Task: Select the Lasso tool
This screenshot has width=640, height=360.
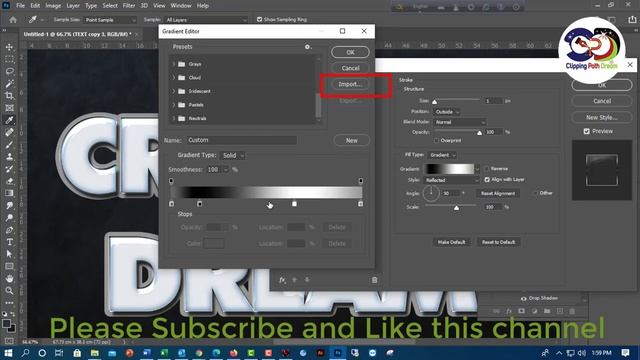Action: 9,71
